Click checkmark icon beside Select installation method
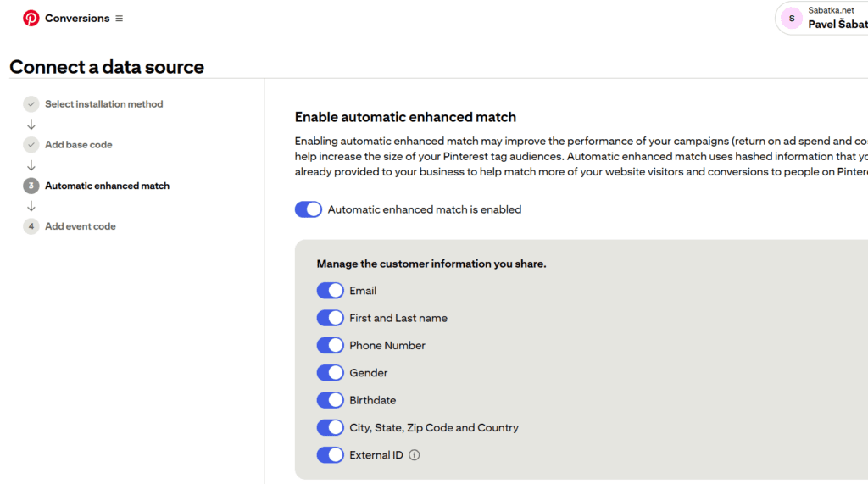The width and height of the screenshot is (868, 484). tap(31, 104)
